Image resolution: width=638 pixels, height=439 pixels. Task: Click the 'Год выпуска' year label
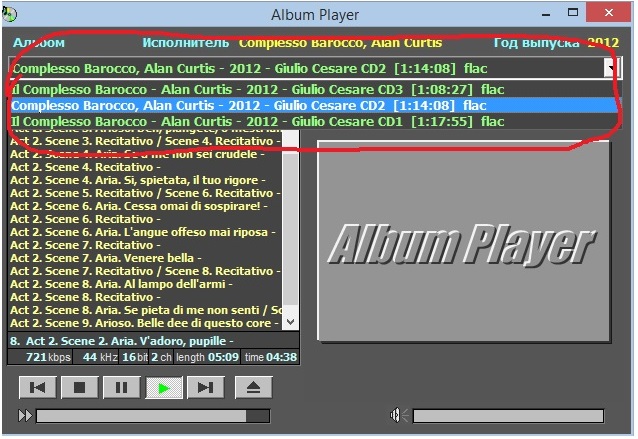[x=536, y=42]
